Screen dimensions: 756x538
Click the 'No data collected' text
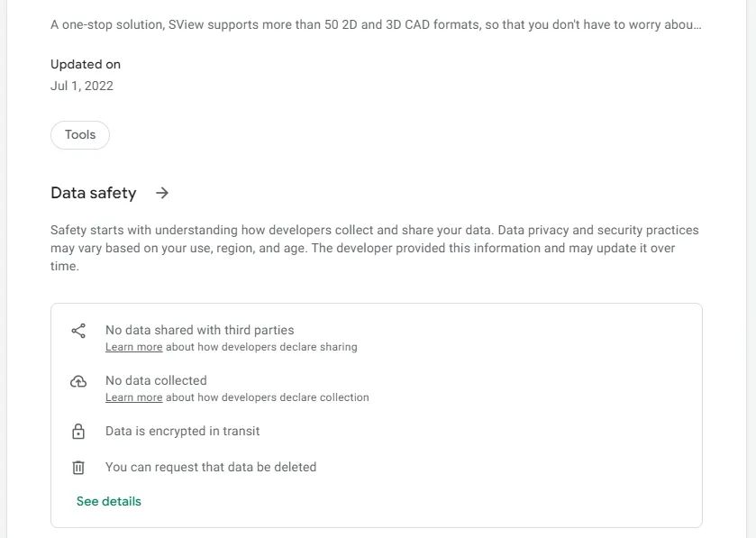tap(156, 381)
